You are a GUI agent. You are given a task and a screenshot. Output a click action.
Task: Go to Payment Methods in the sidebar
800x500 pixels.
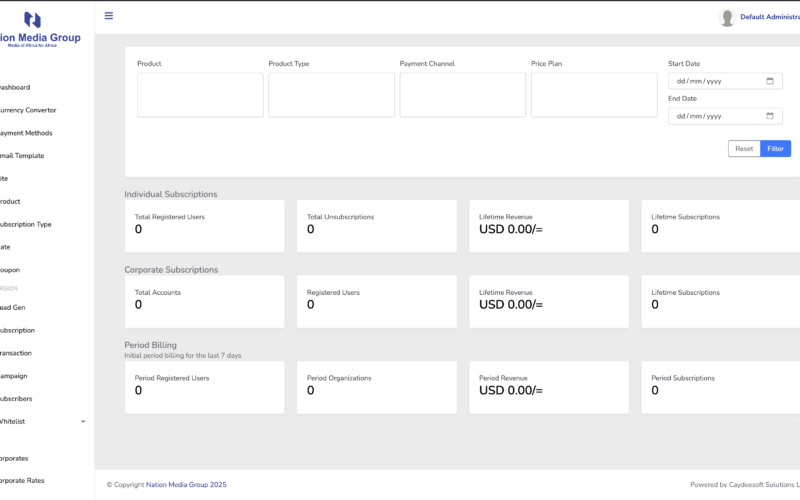[x=26, y=133]
